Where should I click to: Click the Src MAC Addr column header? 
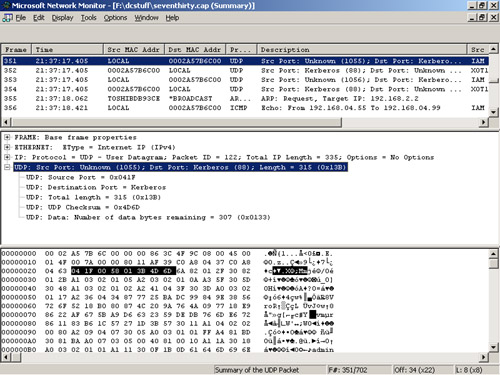(134, 49)
